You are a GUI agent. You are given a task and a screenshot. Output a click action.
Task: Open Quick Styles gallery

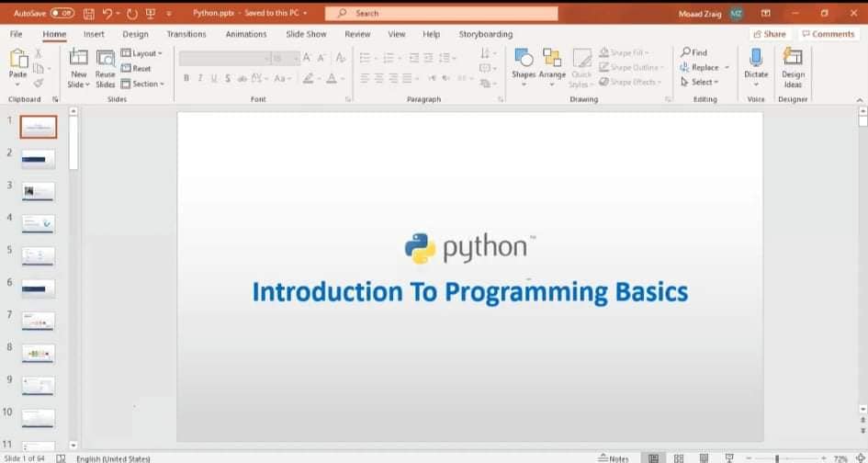[581, 69]
